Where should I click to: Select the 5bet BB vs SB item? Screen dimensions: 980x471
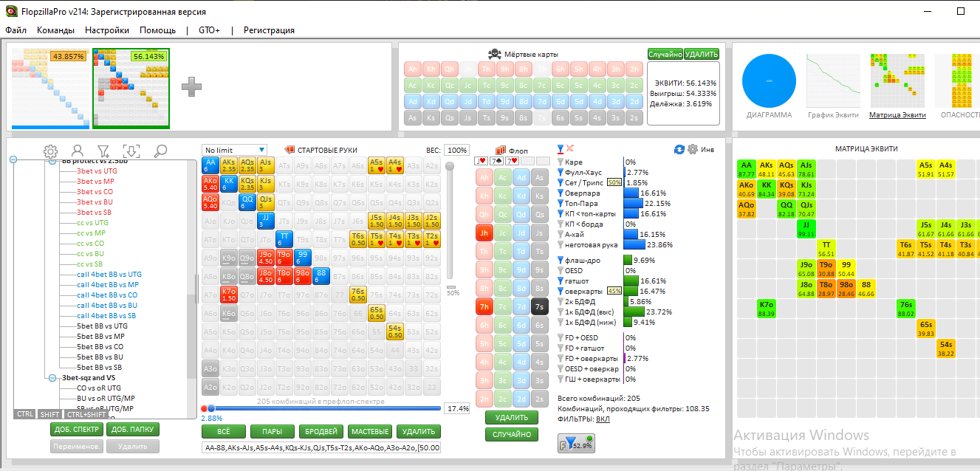tap(99, 367)
